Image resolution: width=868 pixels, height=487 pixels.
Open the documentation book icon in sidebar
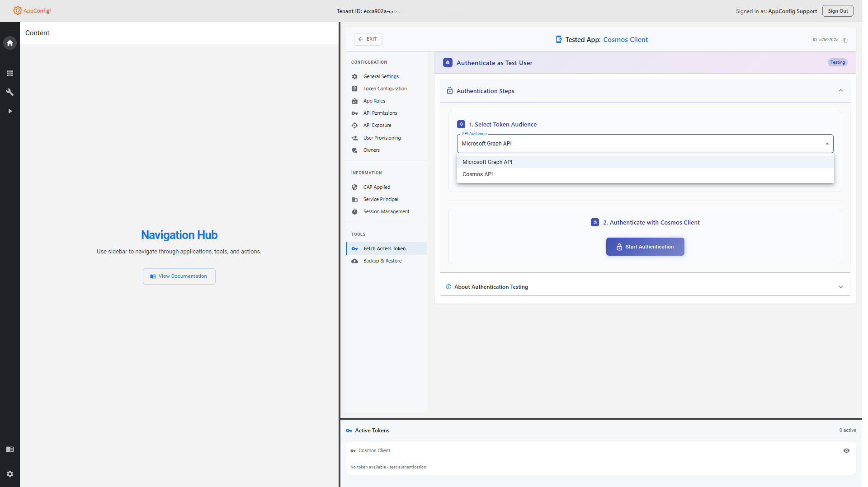tap(10, 450)
